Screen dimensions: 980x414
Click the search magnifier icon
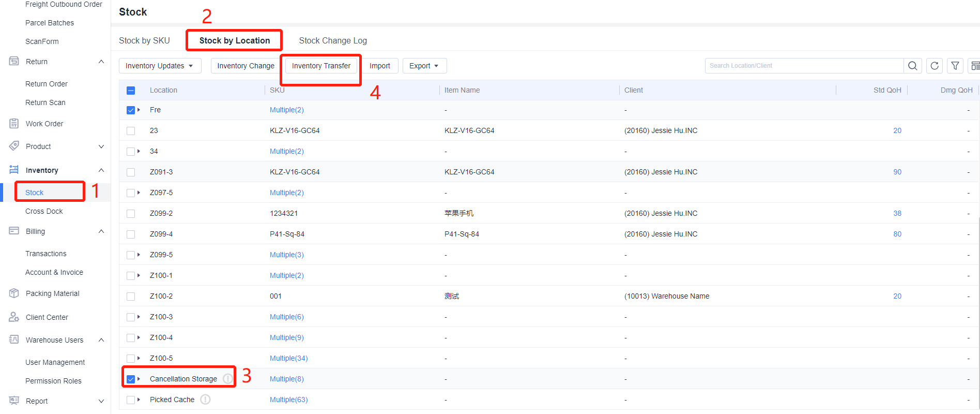click(x=912, y=66)
